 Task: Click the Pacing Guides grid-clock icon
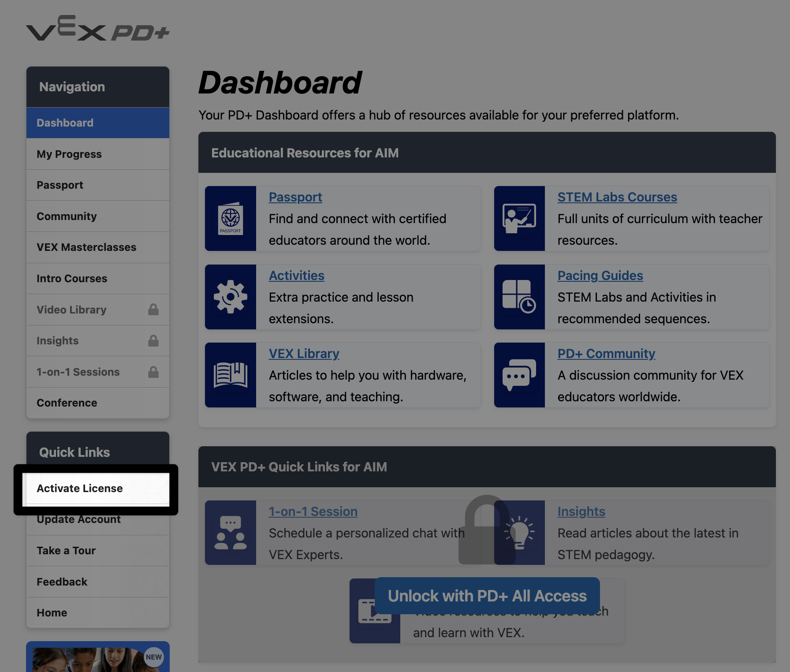coord(519,297)
